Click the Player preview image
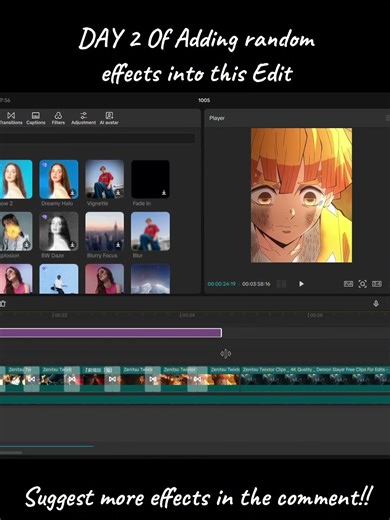The height and width of the screenshot is (520, 390). point(301,195)
